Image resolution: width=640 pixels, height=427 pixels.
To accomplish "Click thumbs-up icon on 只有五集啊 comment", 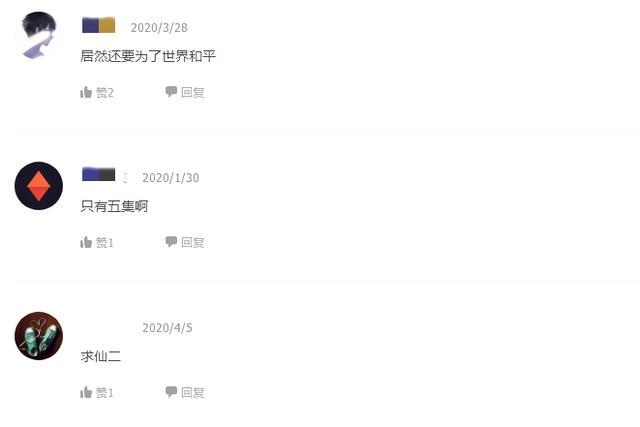I will (x=86, y=242).
